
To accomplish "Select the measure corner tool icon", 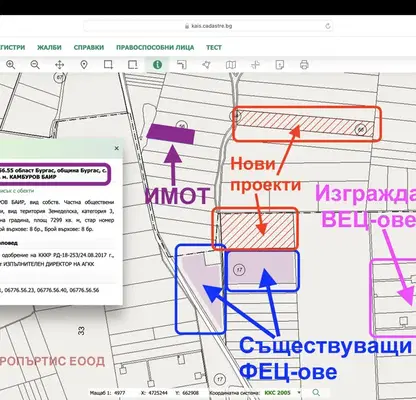I will pos(182,65).
